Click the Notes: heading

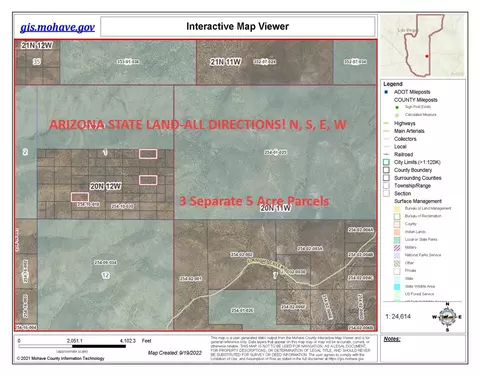click(x=392, y=339)
